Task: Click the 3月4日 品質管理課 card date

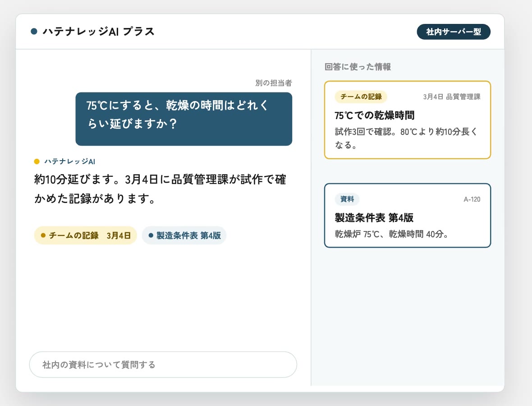Action: pyautogui.click(x=452, y=97)
